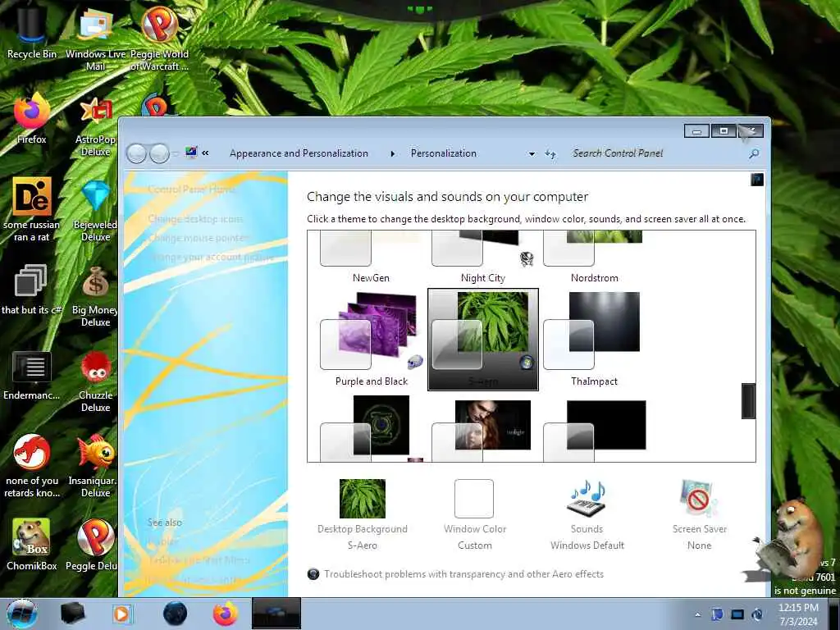Screen dimensions: 840x630
Task: Launch Firefox from the taskbar
Action: [226, 614]
